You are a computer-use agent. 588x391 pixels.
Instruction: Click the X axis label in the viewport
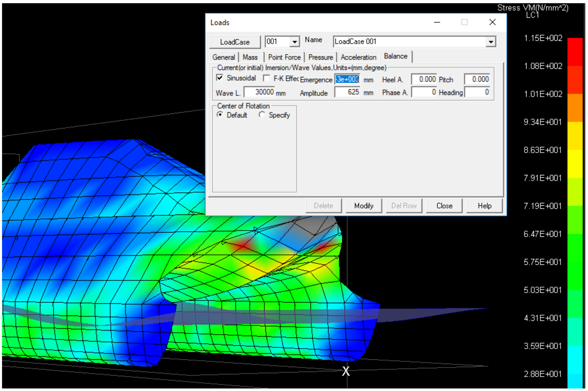click(346, 371)
